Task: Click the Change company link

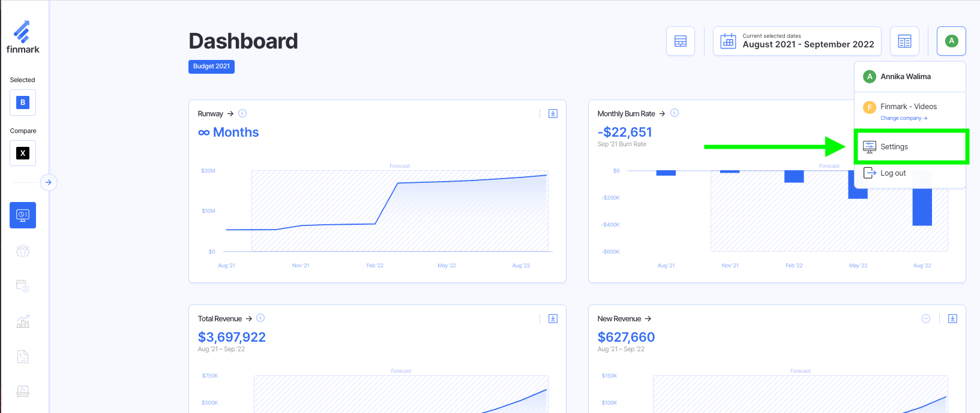Action: (x=903, y=118)
